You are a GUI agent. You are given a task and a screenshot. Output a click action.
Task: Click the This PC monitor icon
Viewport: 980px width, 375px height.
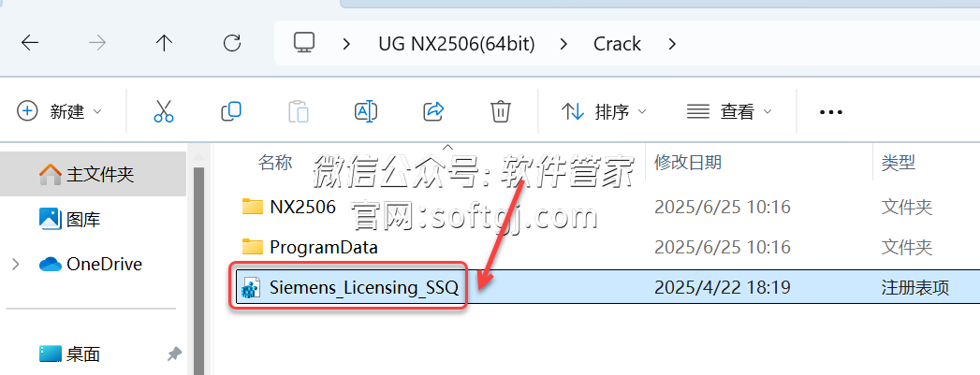304,42
